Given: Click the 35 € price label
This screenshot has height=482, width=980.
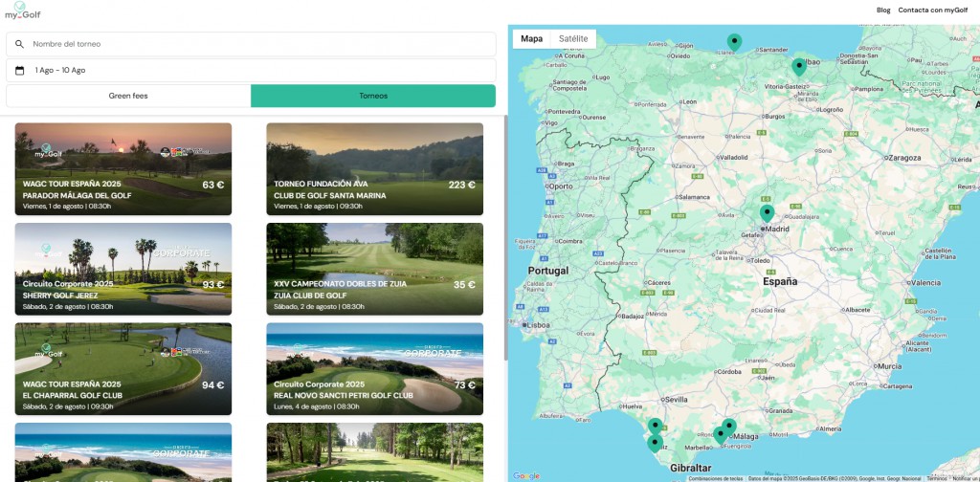Looking at the screenshot, I should (x=464, y=285).
